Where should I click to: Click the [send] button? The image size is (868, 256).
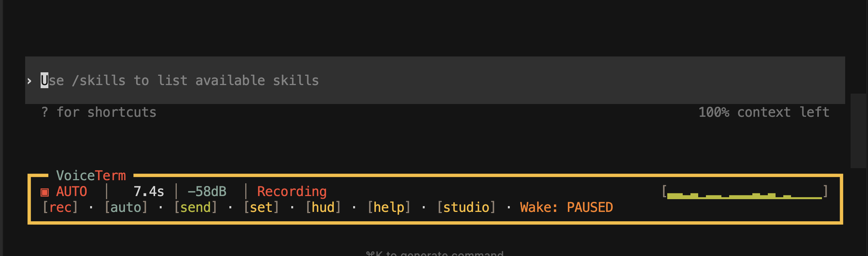195,207
